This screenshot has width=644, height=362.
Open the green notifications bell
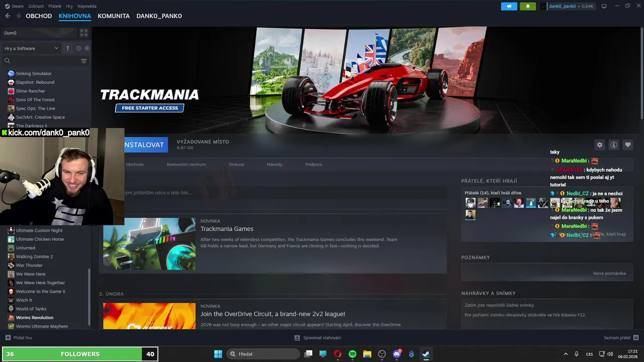click(528, 7)
